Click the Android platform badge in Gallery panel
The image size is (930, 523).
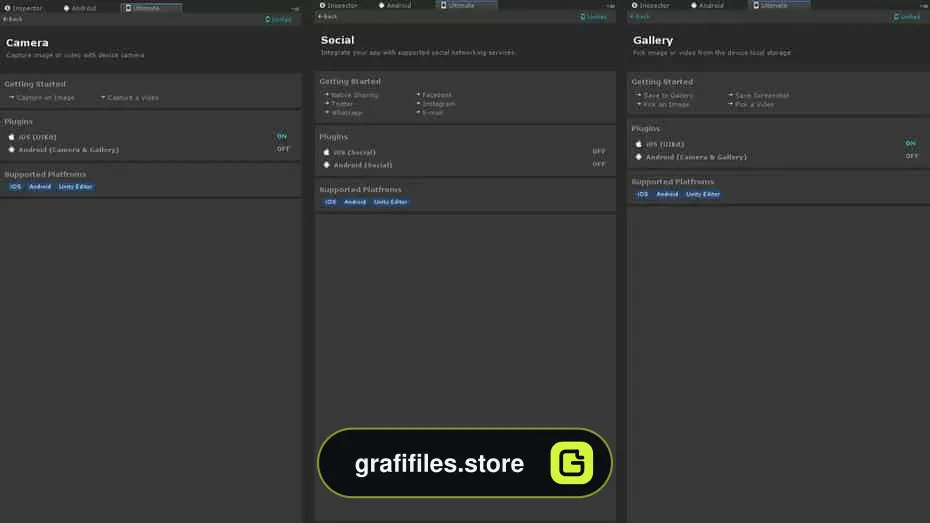click(667, 194)
